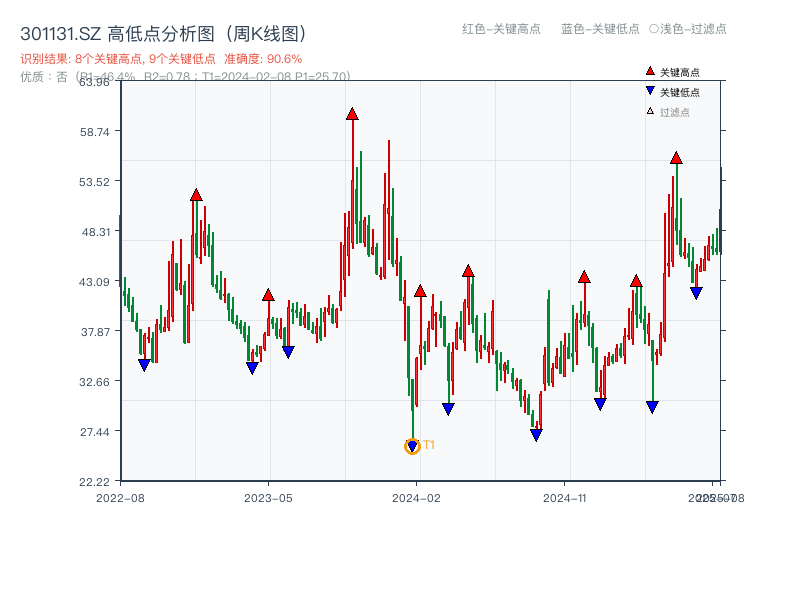Click the highest red key-high triangle marker

pyautogui.click(x=352, y=113)
